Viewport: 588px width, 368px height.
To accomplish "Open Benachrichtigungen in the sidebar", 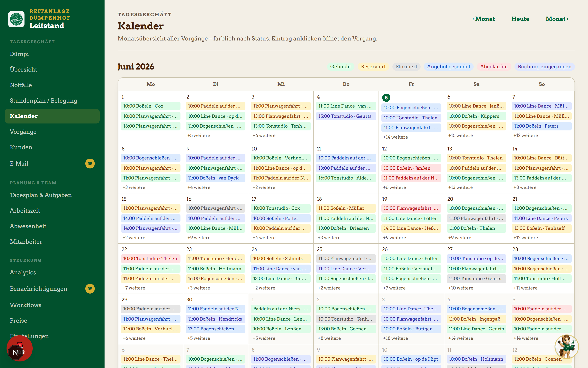I will click(52, 289).
